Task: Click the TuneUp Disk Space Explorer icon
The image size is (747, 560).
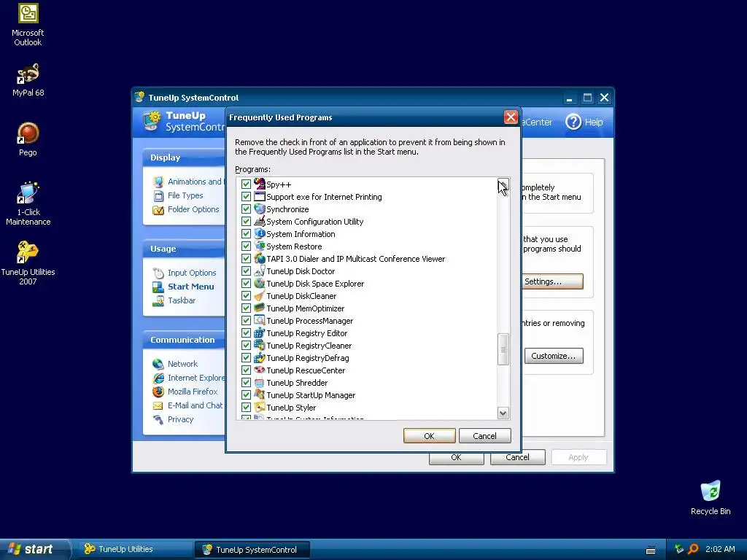Action: coord(259,283)
